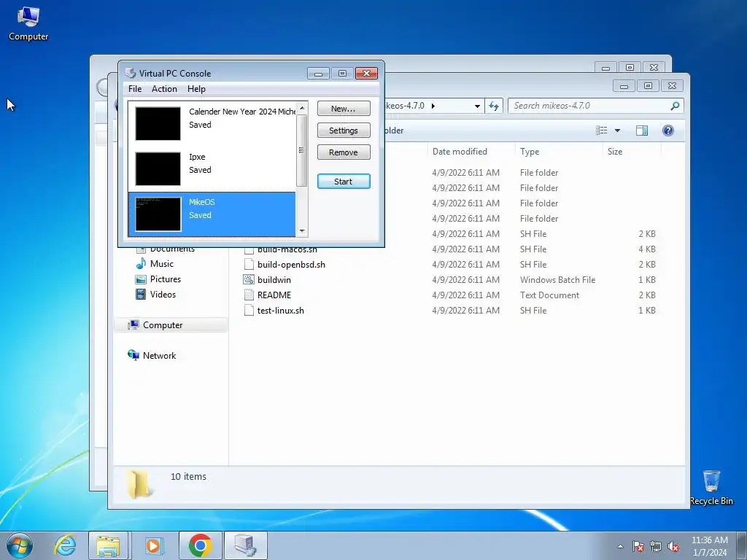Select the Ipxe virtual machine
The height and width of the screenshot is (560, 747).
(x=212, y=169)
